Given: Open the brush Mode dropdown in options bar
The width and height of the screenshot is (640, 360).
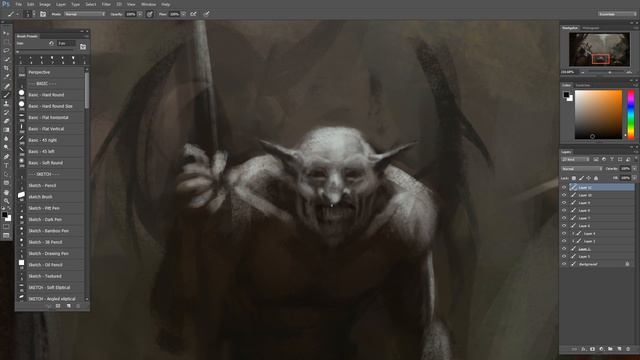Looking at the screenshot, I should [x=84, y=14].
